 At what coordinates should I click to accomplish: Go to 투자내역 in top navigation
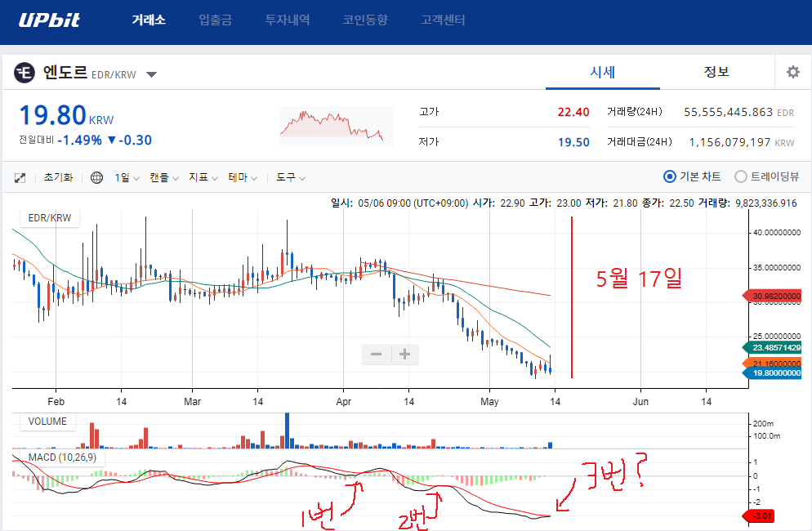click(288, 20)
